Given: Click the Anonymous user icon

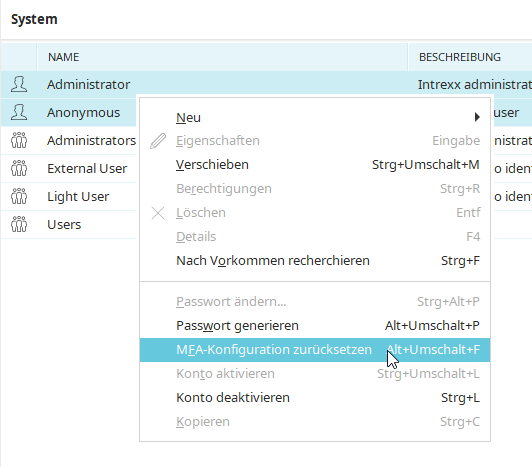Looking at the screenshot, I should point(19,112).
